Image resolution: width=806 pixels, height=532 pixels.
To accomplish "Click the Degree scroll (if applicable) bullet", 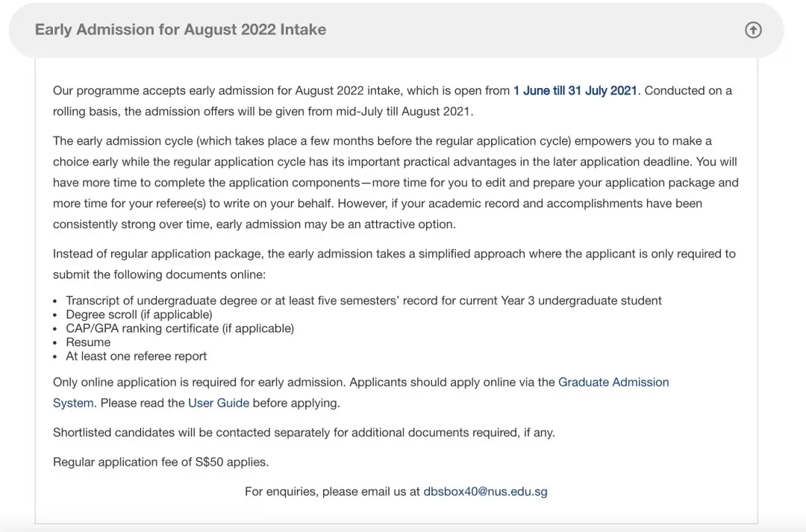I will [139, 314].
